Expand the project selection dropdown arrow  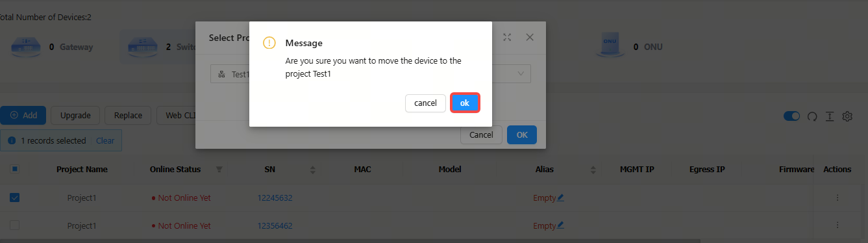tap(521, 74)
